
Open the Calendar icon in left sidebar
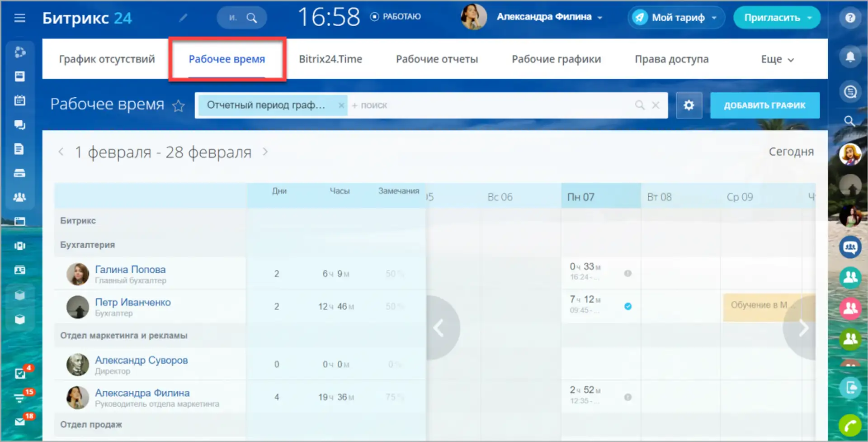coord(20,100)
